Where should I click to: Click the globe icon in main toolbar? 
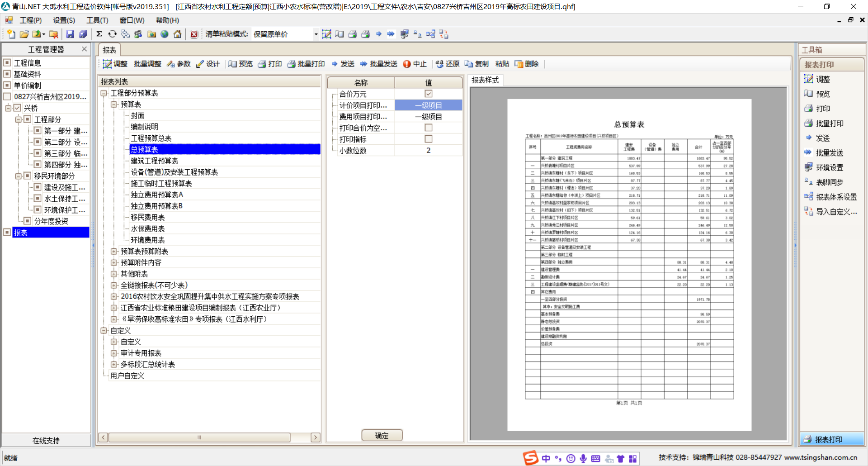click(x=165, y=34)
